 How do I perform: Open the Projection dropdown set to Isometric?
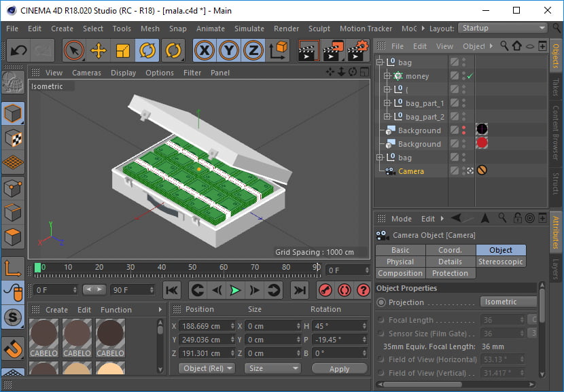508,302
